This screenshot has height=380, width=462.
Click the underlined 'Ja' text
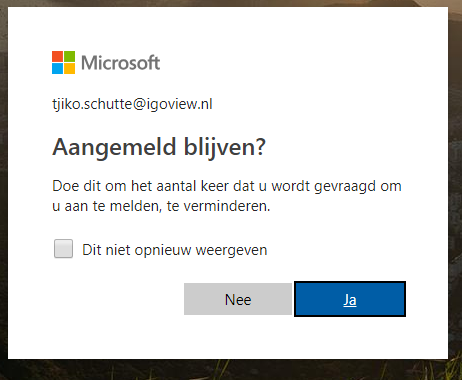pyautogui.click(x=350, y=300)
